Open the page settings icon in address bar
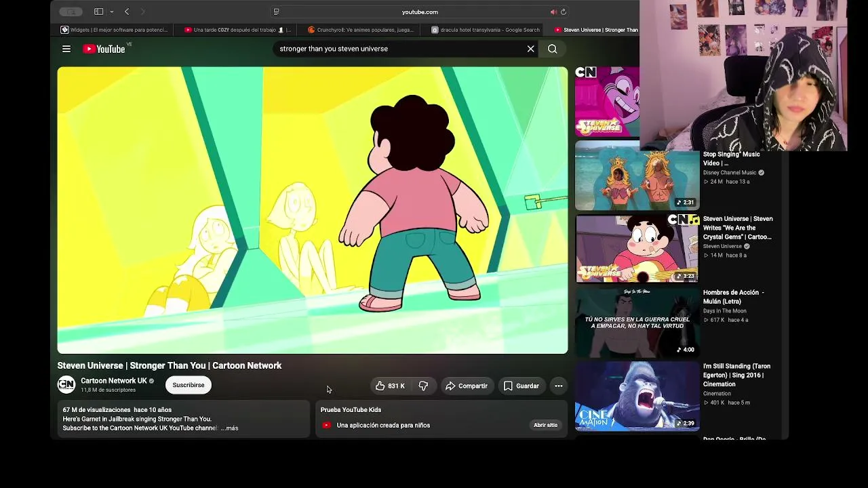The image size is (868, 488). pos(276,12)
